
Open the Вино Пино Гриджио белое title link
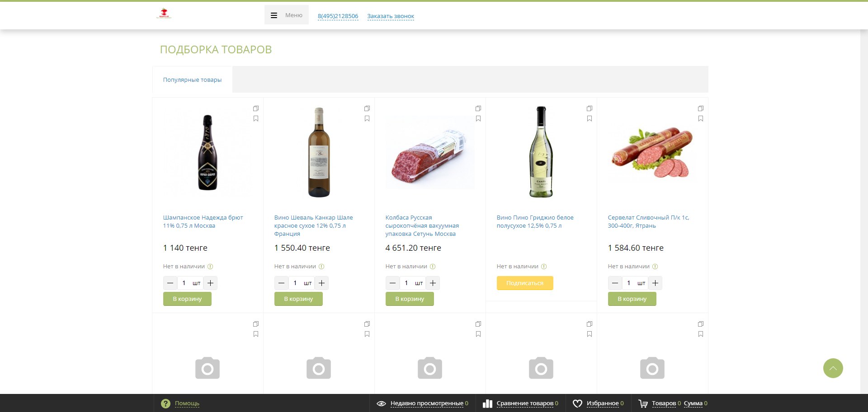point(535,222)
